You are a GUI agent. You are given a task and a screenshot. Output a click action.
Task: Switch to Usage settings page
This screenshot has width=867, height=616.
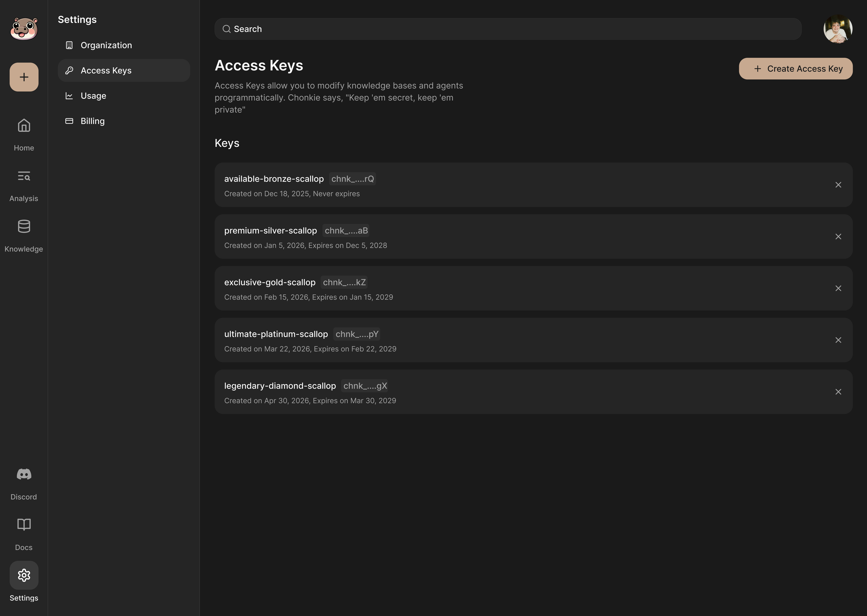[x=93, y=96]
